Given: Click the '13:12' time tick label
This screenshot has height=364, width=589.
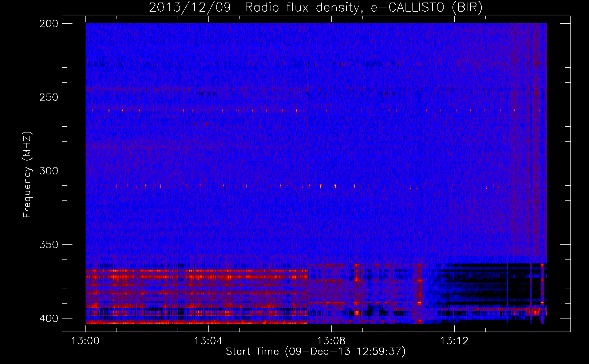Looking at the screenshot, I should tap(454, 341).
